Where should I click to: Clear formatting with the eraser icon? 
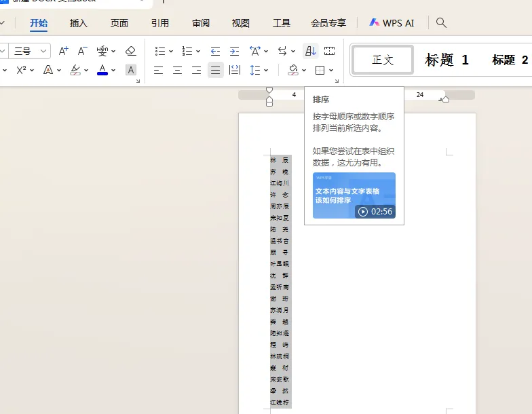click(130, 52)
